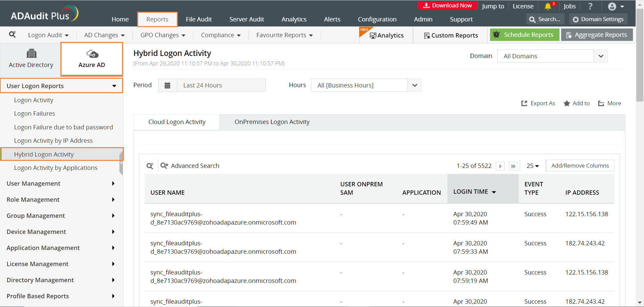The image size is (644, 307).
Task: Select the Cloud Logon Activity tab
Action: tap(177, 122)
